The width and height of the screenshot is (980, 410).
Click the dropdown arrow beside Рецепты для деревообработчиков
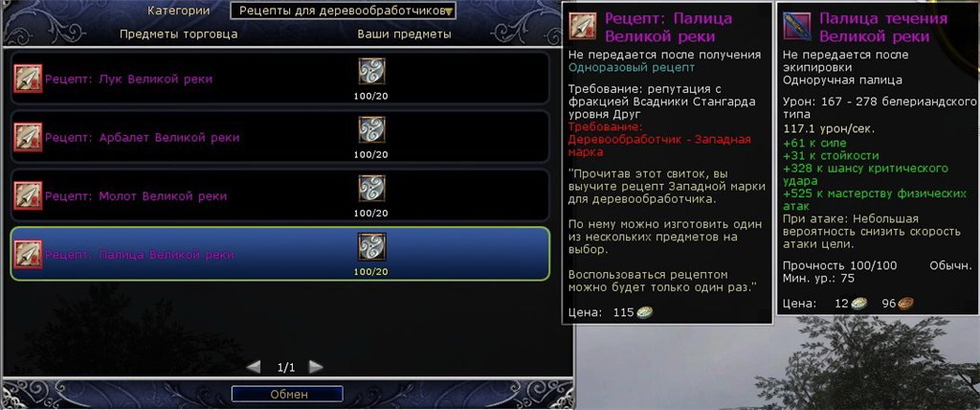pos(448,11)
